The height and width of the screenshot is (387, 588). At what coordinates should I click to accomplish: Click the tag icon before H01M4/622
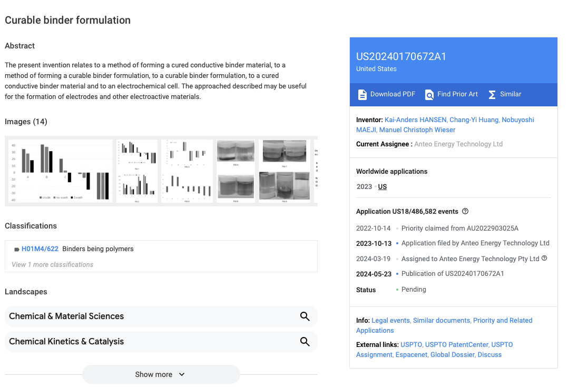coord(16,250)
